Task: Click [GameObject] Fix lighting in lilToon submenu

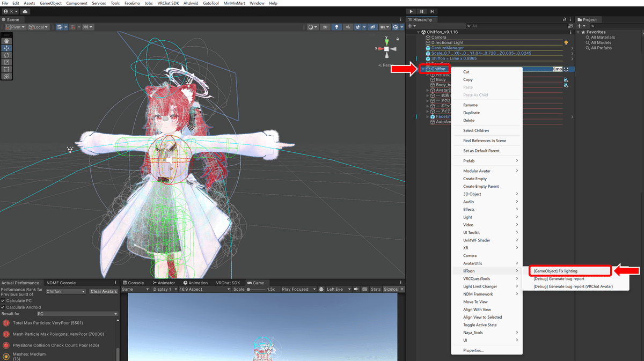Action: pyautogui.click(x=570, y=271)
